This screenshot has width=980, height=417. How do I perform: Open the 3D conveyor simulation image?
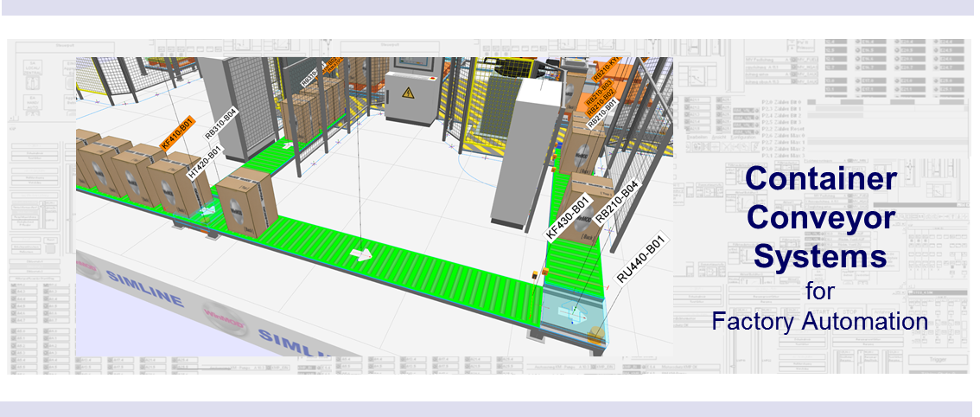[x=374, y=207]
